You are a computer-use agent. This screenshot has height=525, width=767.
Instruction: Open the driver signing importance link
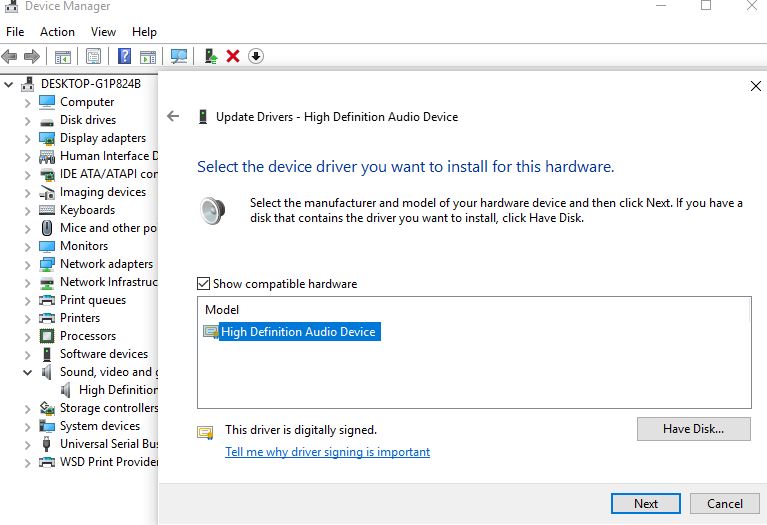[x=327, y=452]
